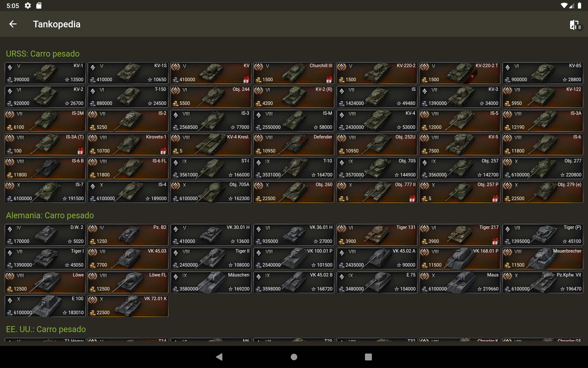This screenshot has height=368, width=588.
Task: Click the star XP icon on IS-7 card
Action: 65,198
